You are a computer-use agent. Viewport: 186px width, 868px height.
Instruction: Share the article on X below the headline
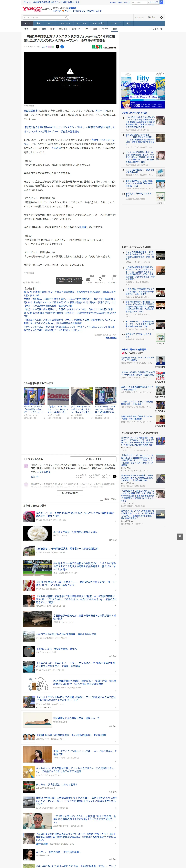click(57, 47)
